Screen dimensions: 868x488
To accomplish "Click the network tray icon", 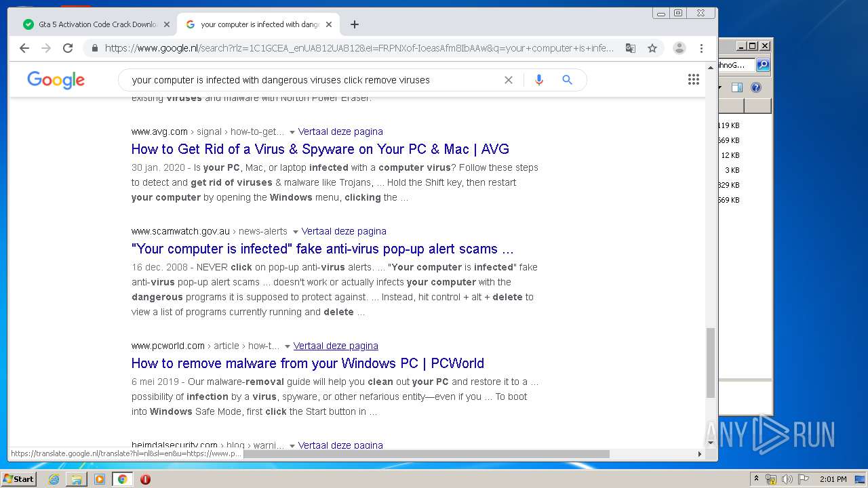I will point(771,479).
